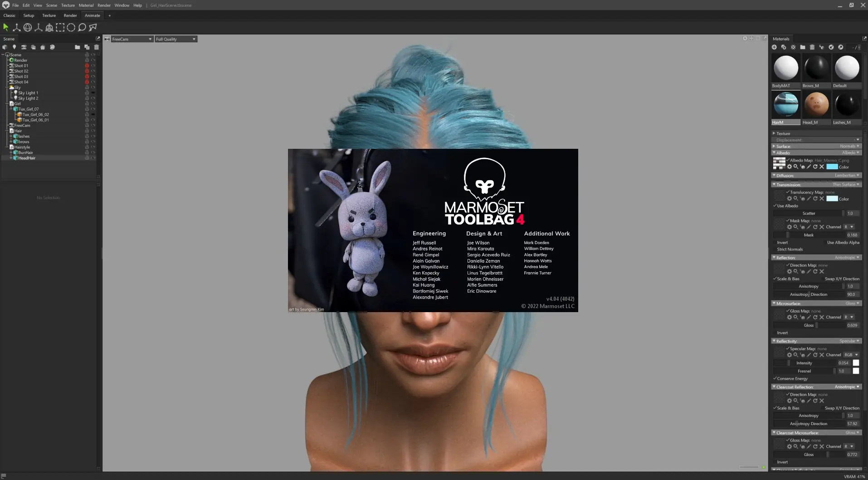The height and width of the screenshot is (480, 868).
Task: Pick the polygon selection tool
Action: 93,27
